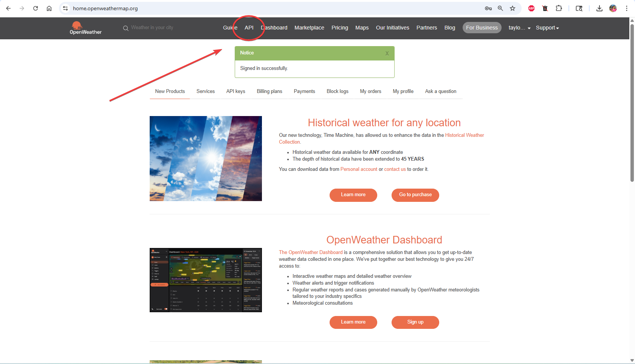Image resolution: width=635 pixels, height=364 pixels.
Task: Switch to the Billing plans tab
Action: pos(269,91)
